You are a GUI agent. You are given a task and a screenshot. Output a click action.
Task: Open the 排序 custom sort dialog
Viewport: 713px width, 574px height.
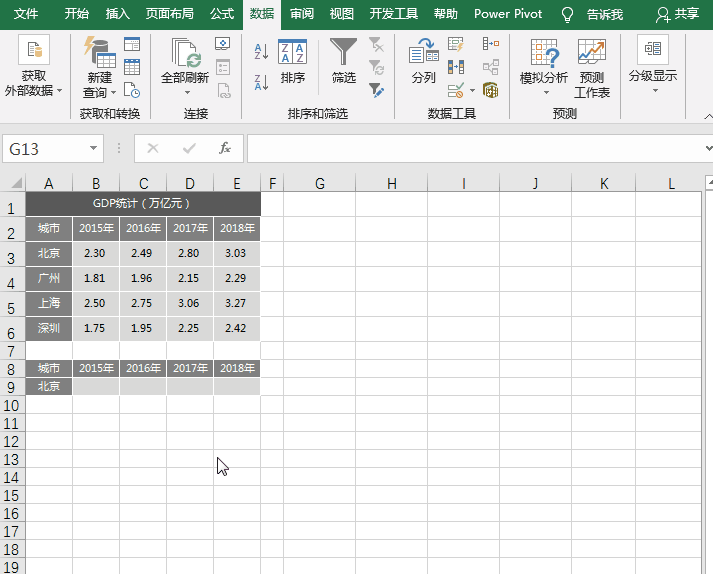(x=293, y=61)
